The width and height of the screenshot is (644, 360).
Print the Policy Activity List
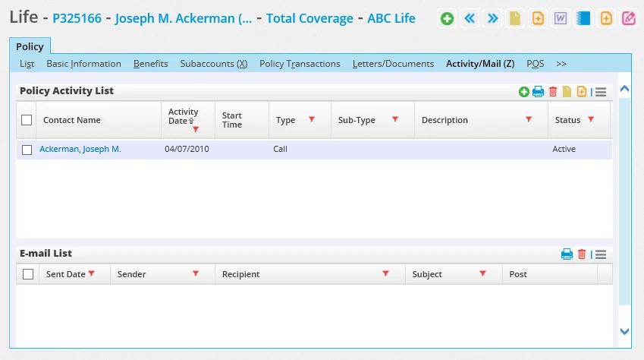[x=538, y=92]
